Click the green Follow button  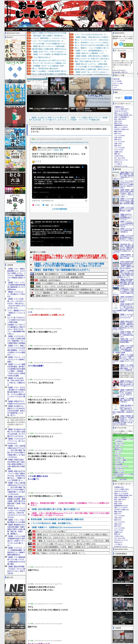pos(128,45)
